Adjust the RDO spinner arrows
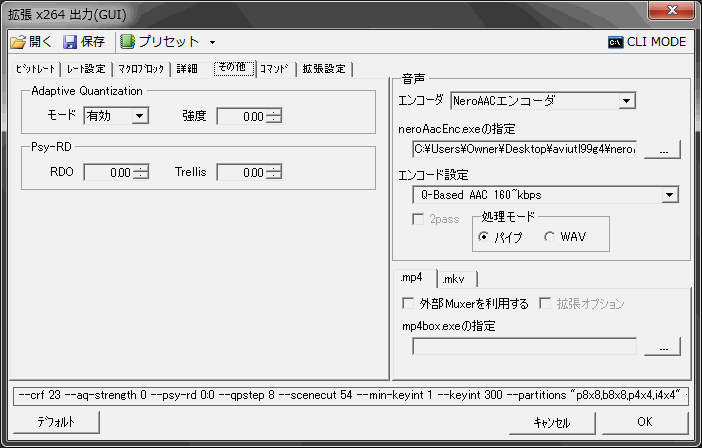 tap(141, 172)
